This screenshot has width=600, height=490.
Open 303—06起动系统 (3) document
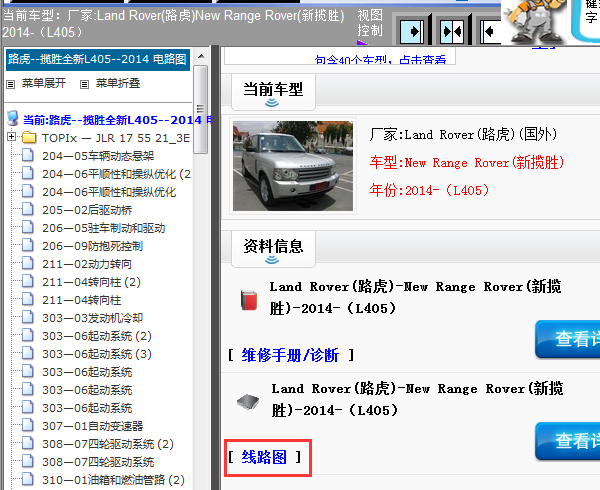[x=97, y=354]
